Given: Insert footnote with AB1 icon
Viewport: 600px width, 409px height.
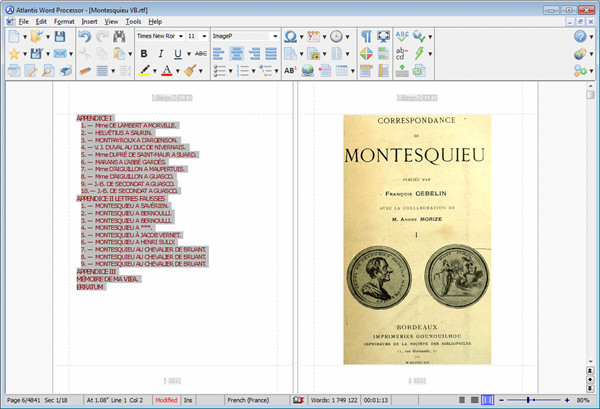Looking at the screenshot, I should click(290, 70).
